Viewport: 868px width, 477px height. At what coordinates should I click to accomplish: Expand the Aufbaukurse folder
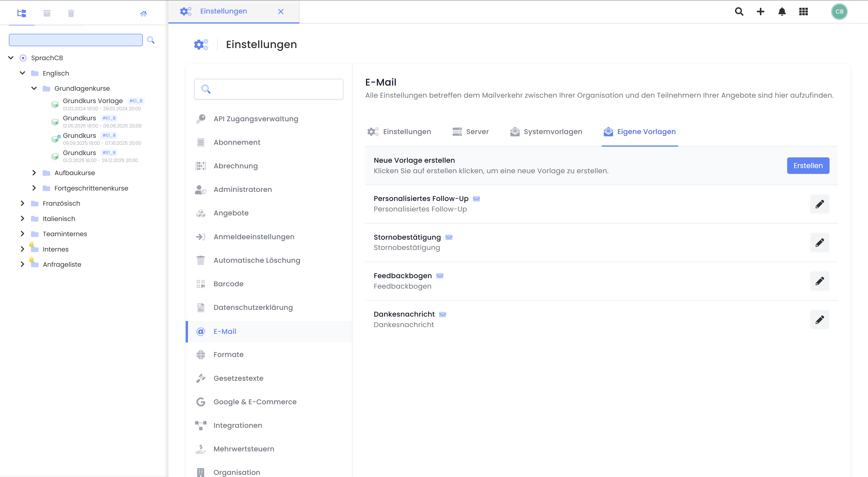click(x=34, y=173)
